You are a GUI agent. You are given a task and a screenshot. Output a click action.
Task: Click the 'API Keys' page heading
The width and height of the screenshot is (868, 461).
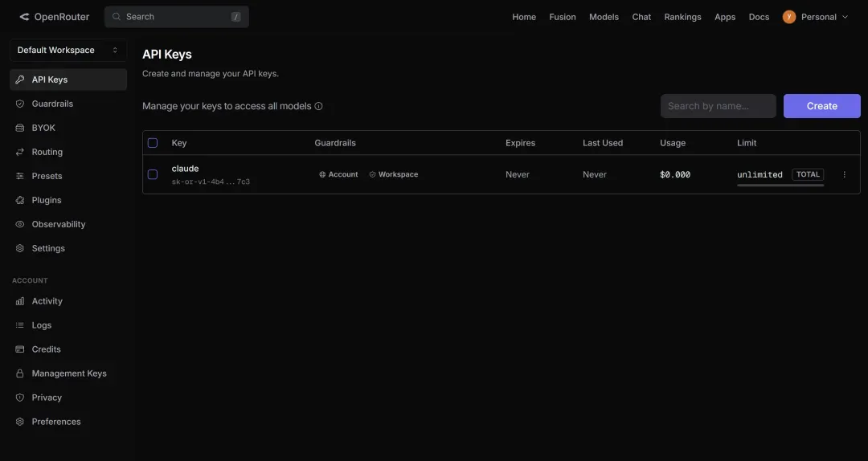pyautogui.click(x=166, y=55)
